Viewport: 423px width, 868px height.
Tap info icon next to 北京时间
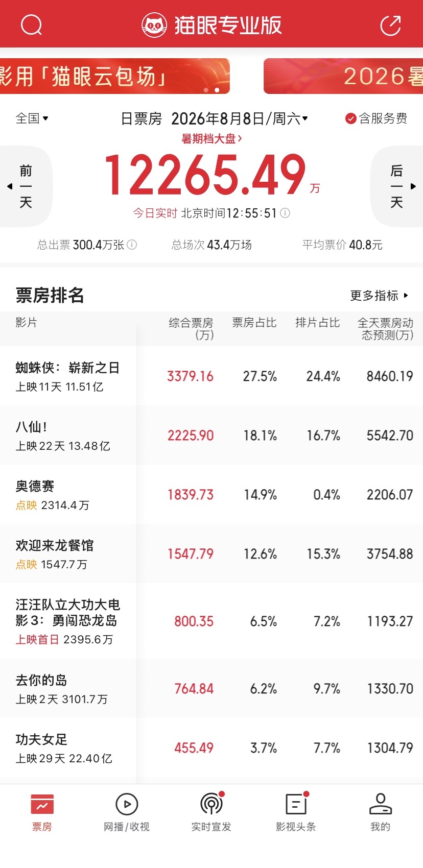pos(285,213)
